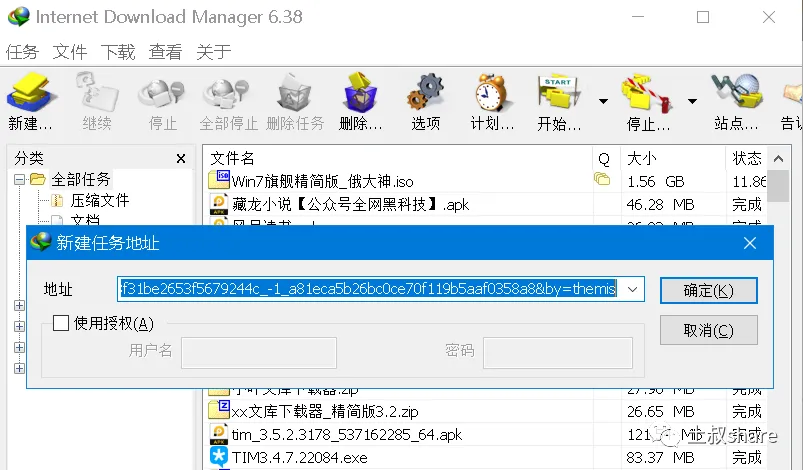Open the 文件 menu
This screenshot has width=803, height=470.
[x=70, y=52]
